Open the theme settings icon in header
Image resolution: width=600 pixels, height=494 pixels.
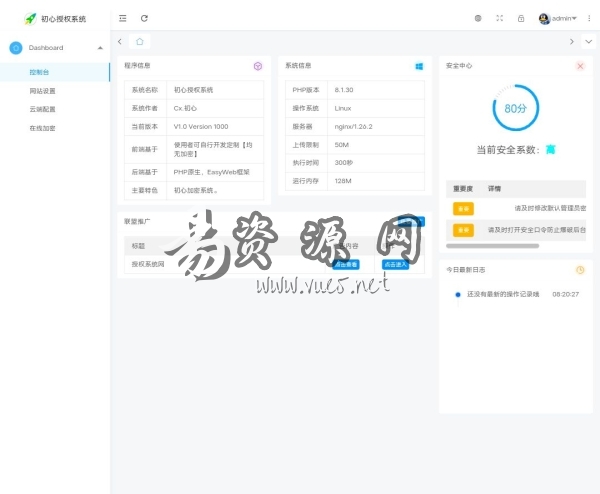pos(477,18)
